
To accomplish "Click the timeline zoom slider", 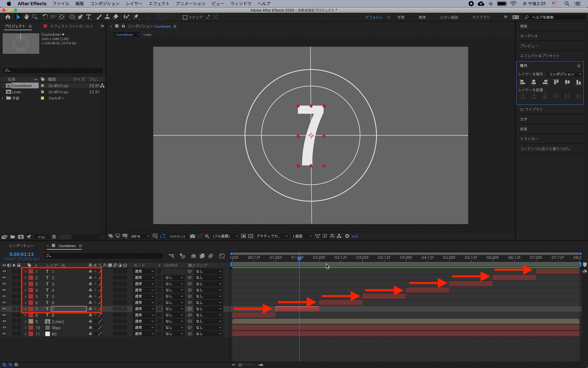I will [240, 365].
